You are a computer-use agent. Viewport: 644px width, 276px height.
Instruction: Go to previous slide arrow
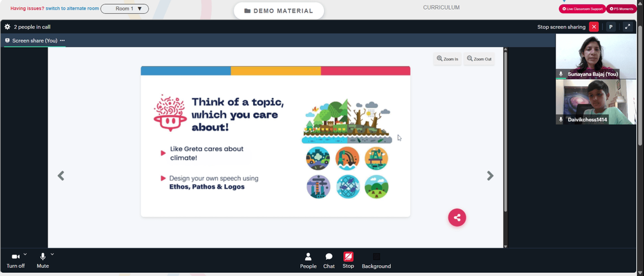coord(61,176)
